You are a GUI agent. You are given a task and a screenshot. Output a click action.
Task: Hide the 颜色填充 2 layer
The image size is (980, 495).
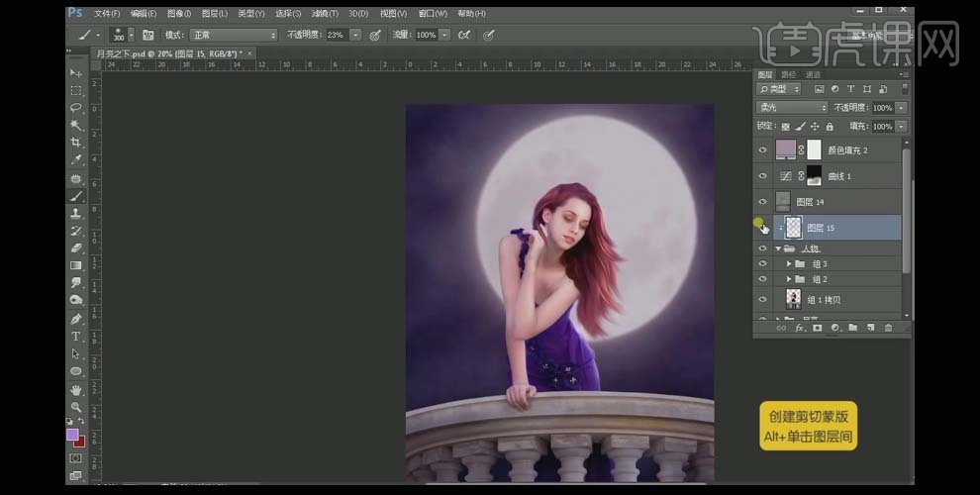762,150
